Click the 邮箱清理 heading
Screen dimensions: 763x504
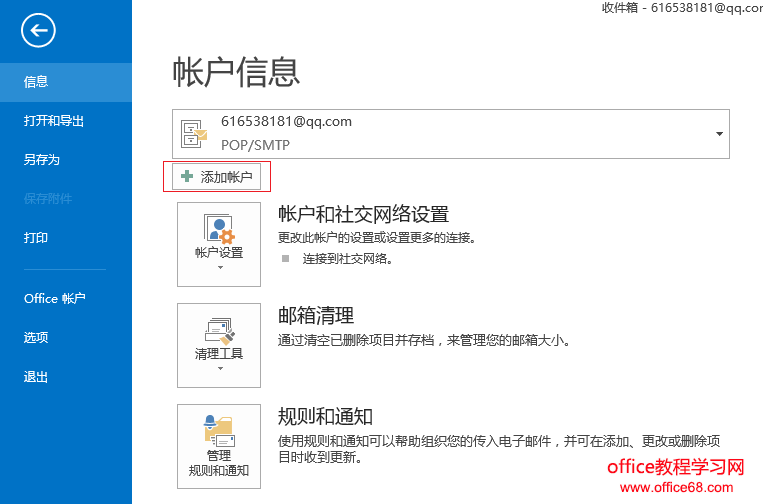[x=316, y=316]
